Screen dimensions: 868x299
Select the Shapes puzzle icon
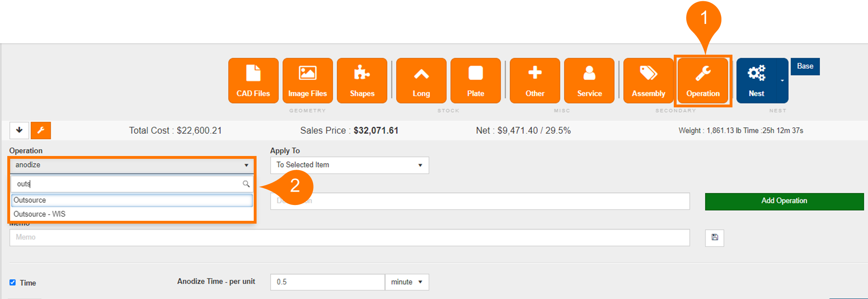(x=362, y=81)
